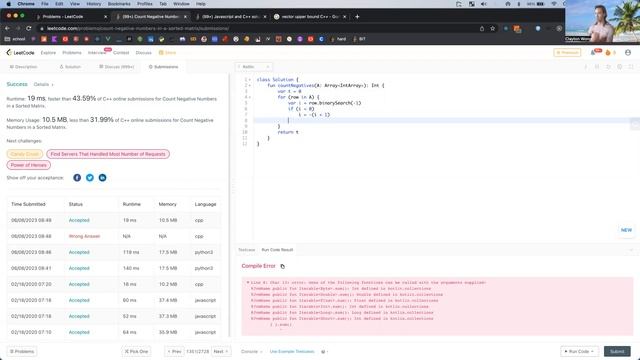Open Explore in the top navigation
The width and height of the screenshot is (640, 360).
pyautogui.click(x=48, y=53)
